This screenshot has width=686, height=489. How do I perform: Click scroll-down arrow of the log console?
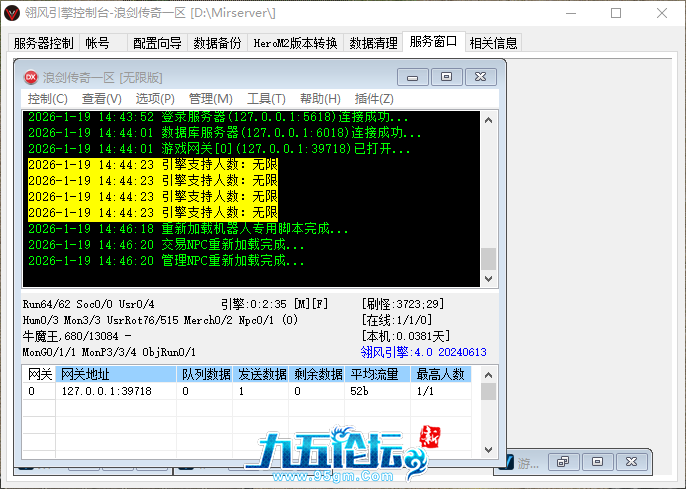pos(489,279)
